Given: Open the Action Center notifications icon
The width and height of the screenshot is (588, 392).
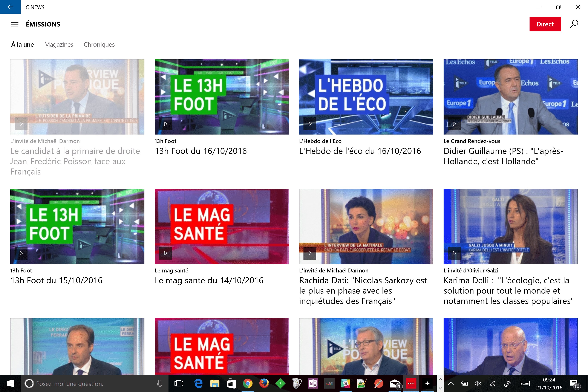Looking at the screenshot, I should pos(574,383).
